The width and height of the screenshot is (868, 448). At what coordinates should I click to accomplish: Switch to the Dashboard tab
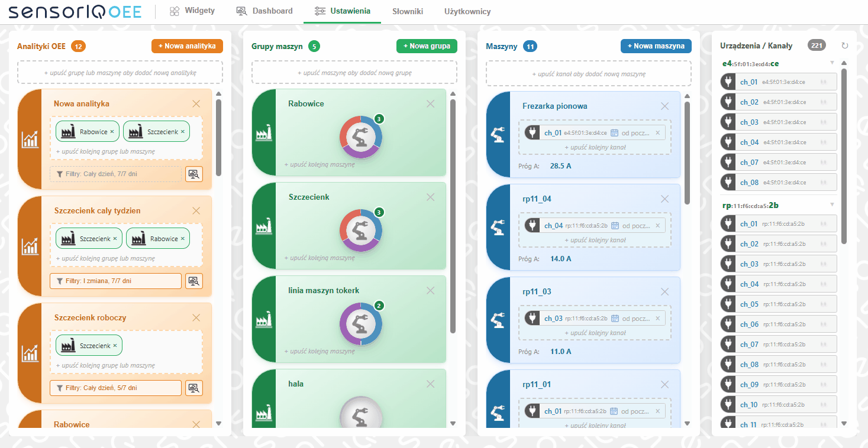coord(264,11)
